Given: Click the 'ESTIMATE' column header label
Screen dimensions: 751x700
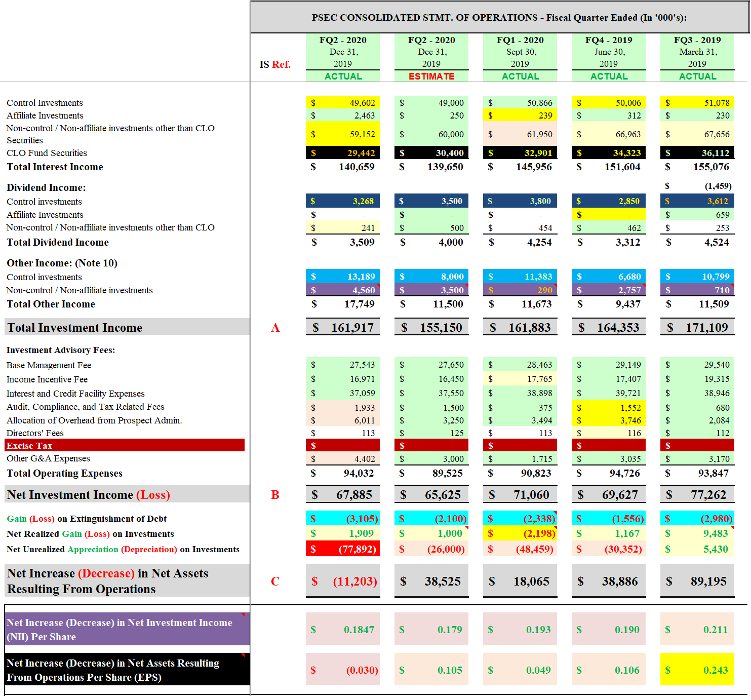Looking at the screenshot, I should point(431,76).
